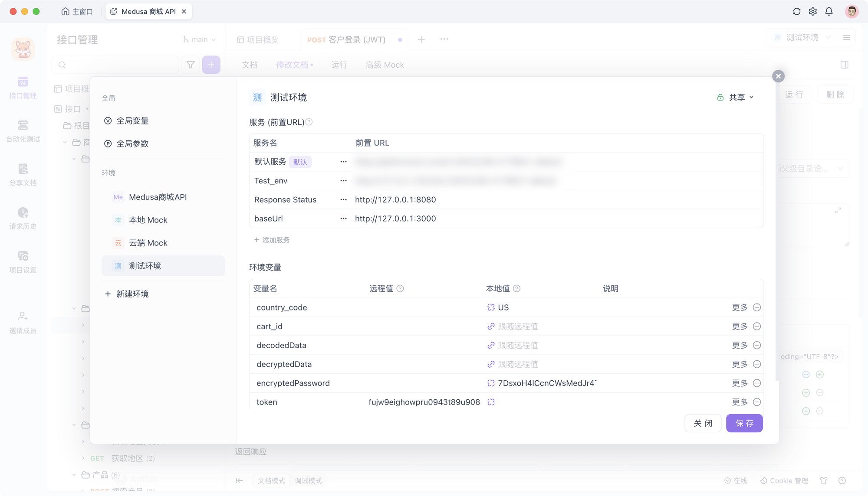868x496 pixels.
Task: Open baseUrl row more options dots
Action: click(343, 219)
